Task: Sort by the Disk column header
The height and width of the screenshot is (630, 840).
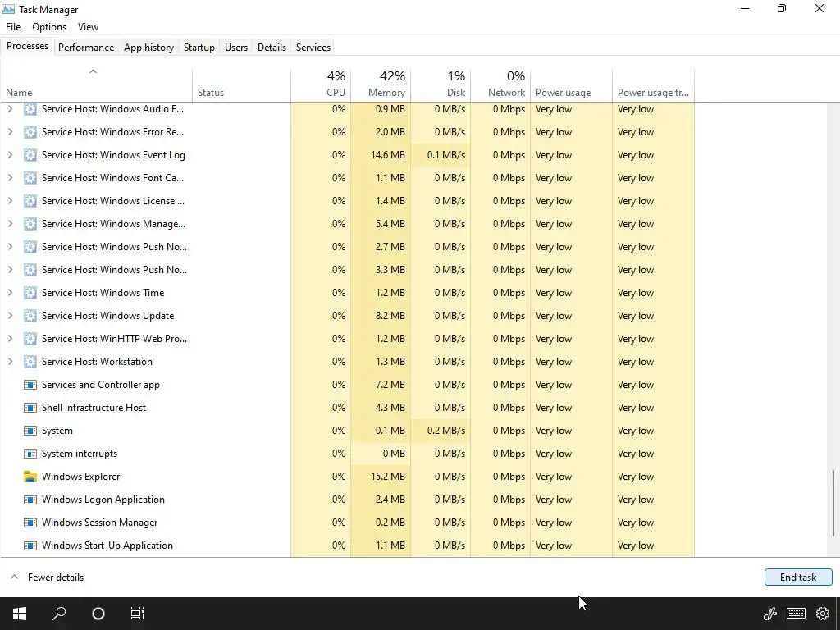Action: (441, 84)
